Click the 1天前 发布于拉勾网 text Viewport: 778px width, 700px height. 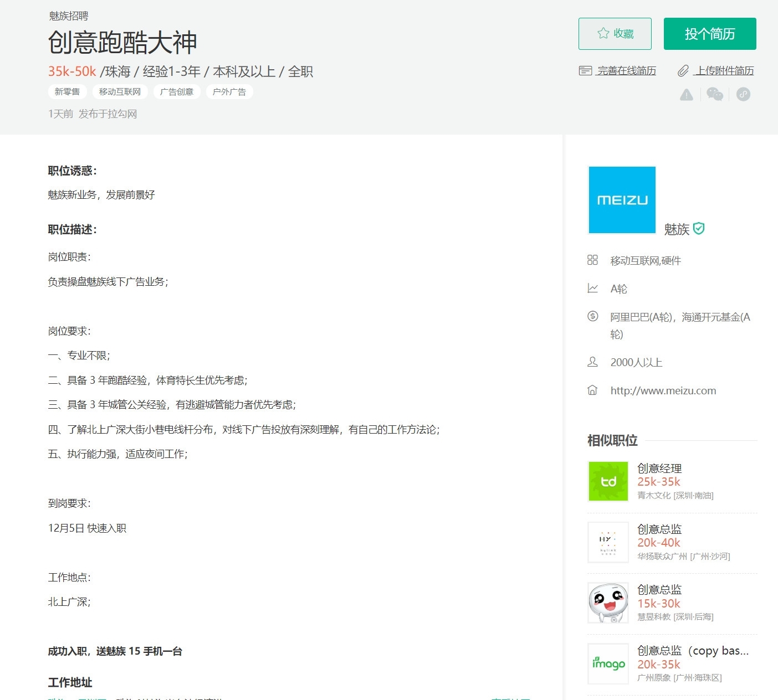(93, 114)
